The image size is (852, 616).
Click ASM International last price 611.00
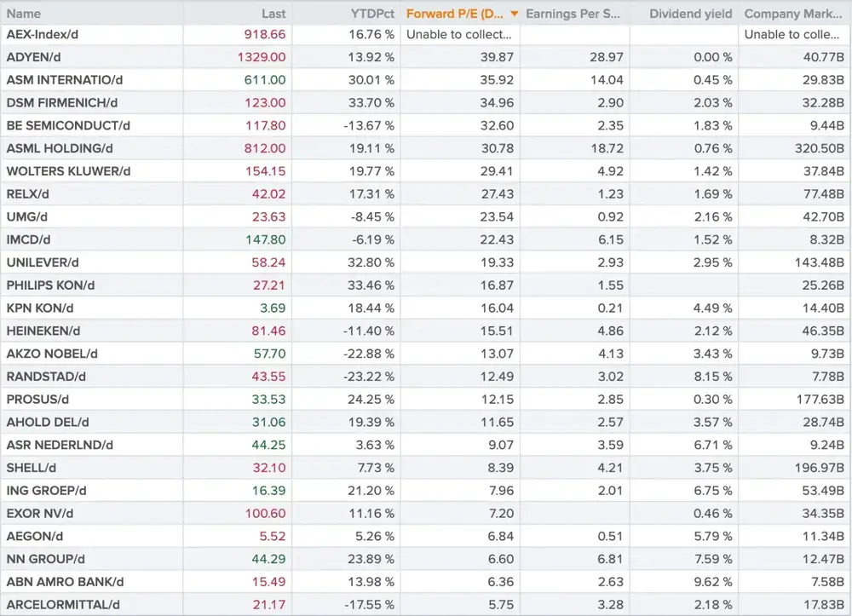[265, 80]
